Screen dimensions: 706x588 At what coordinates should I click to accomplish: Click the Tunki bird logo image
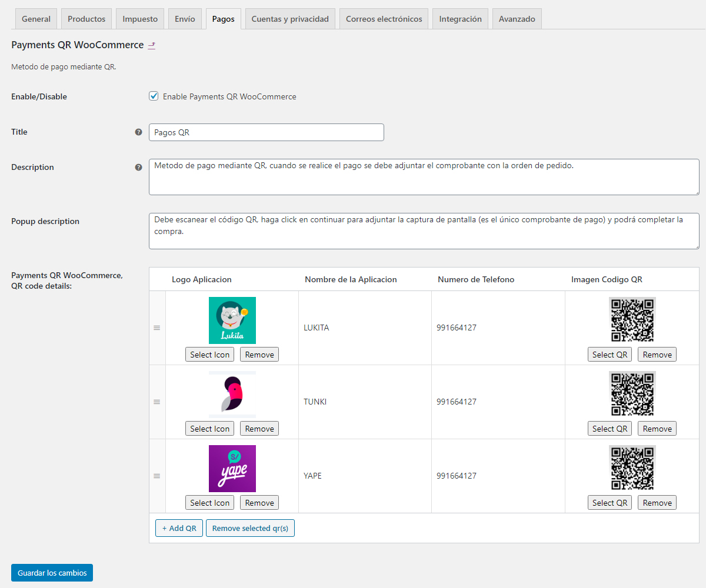(x=232, y=395)
